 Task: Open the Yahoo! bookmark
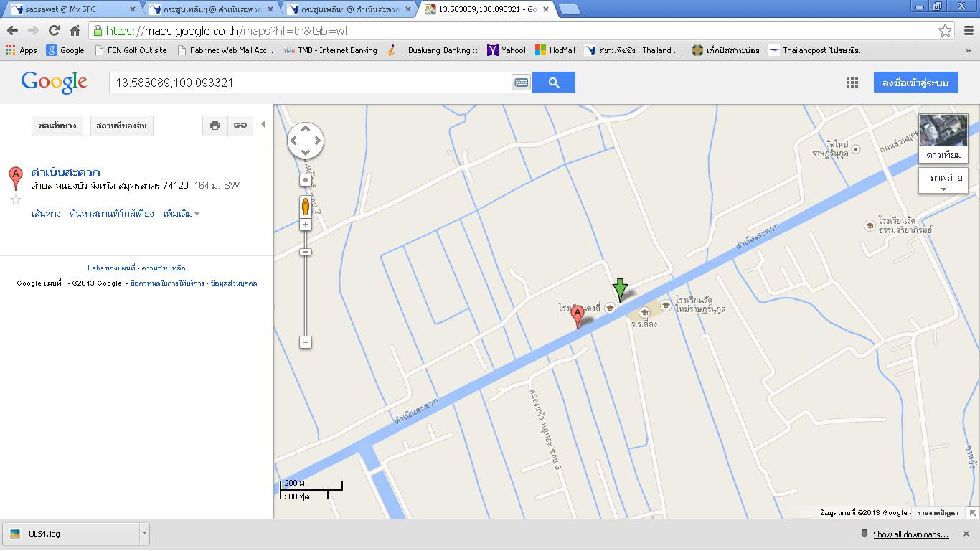coord(507,50)
